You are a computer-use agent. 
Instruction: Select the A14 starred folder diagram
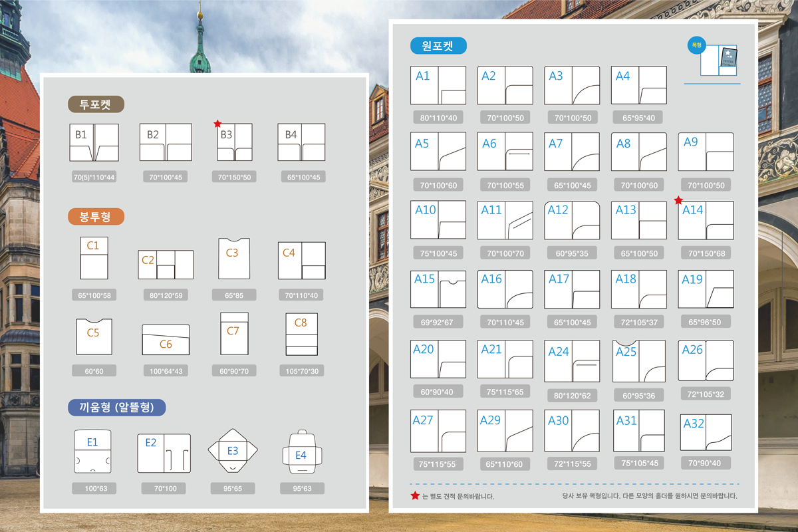pos(706,220)
